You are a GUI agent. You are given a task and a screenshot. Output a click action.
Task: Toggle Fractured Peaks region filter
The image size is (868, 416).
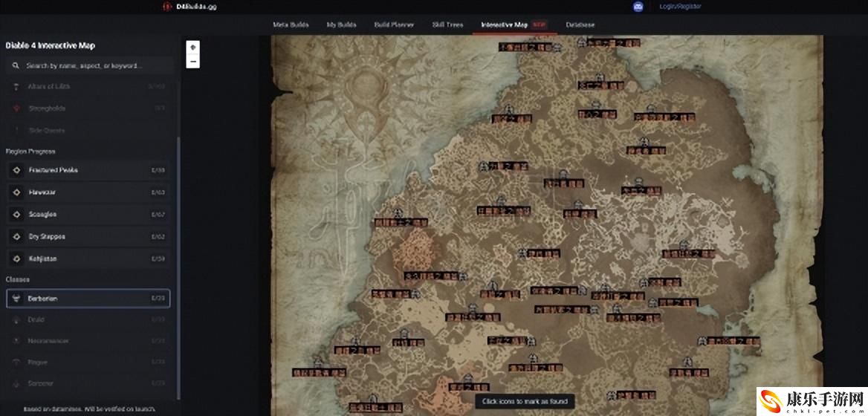[88, 170]
